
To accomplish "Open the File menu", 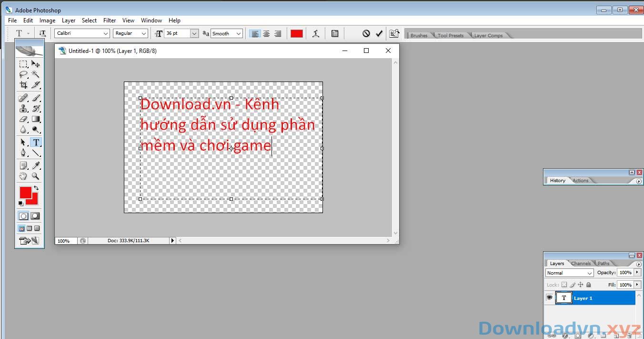I will pos(12,21).
